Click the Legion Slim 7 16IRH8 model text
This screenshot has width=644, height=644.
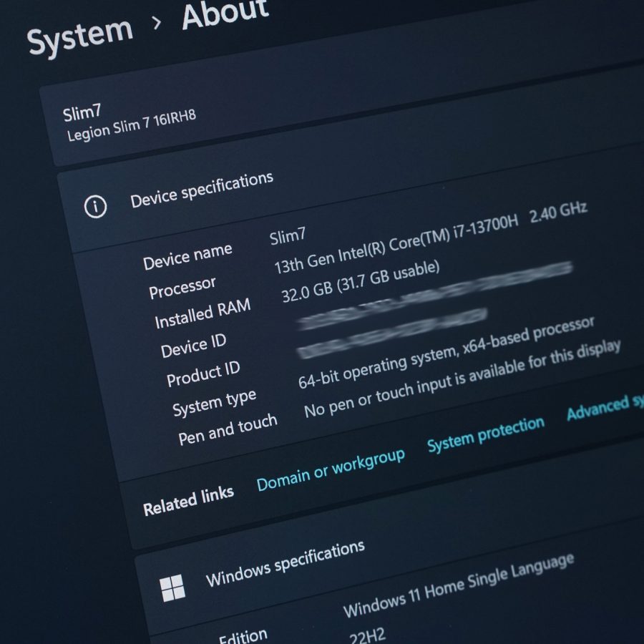[132, 125]
